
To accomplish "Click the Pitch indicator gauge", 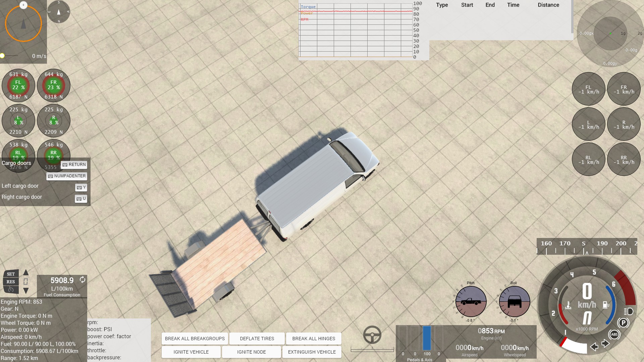I will pos(471,301).
